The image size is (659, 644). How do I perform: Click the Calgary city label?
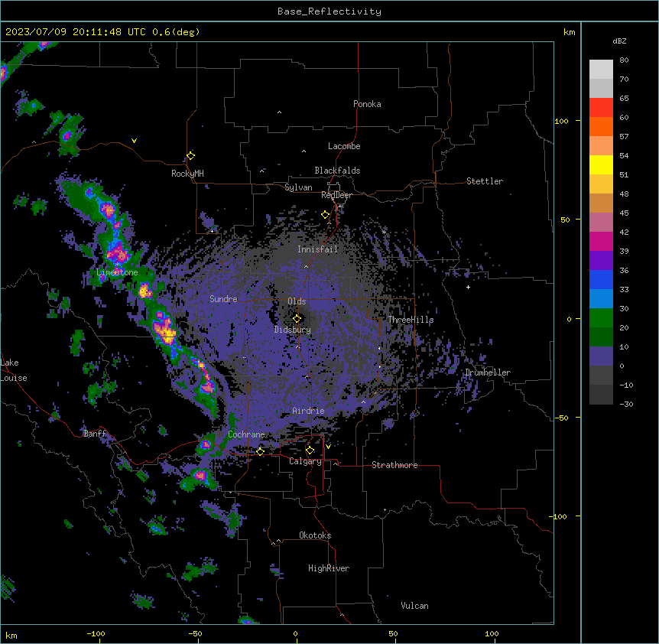[306, 461]
